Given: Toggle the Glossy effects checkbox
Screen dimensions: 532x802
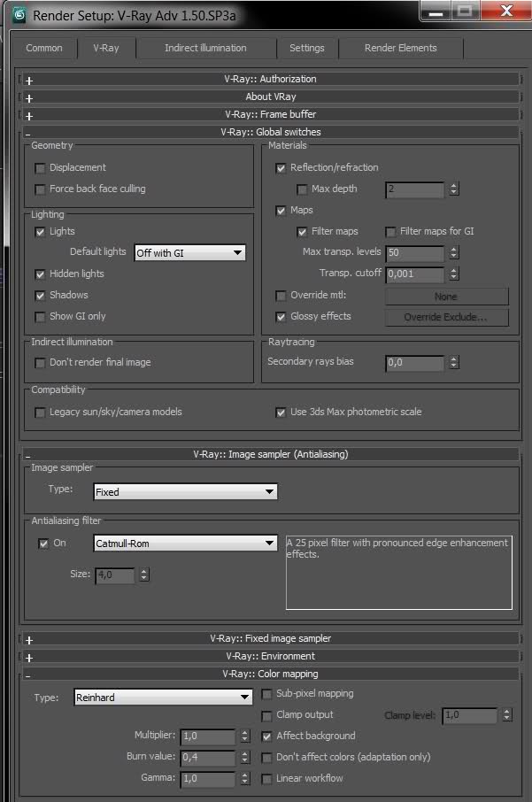Looking at the screenshot, I should [x=281, y=317].
